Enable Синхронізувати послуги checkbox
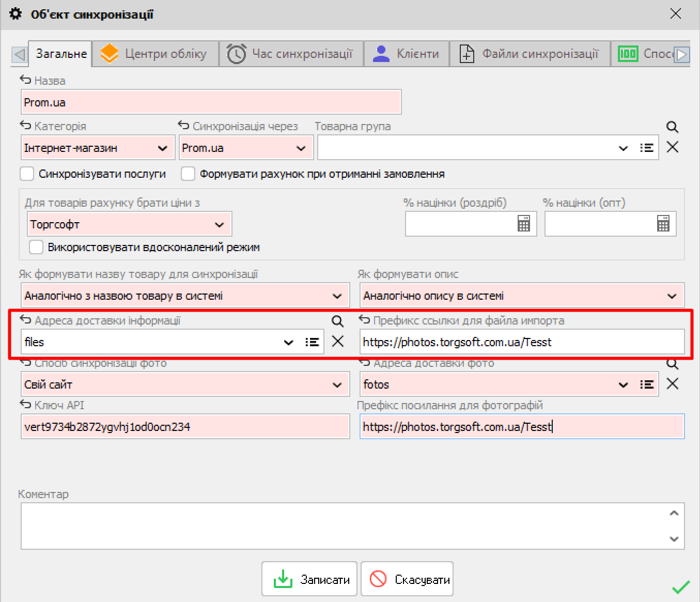This screenshot has height=602, width=700. [27, 174]
